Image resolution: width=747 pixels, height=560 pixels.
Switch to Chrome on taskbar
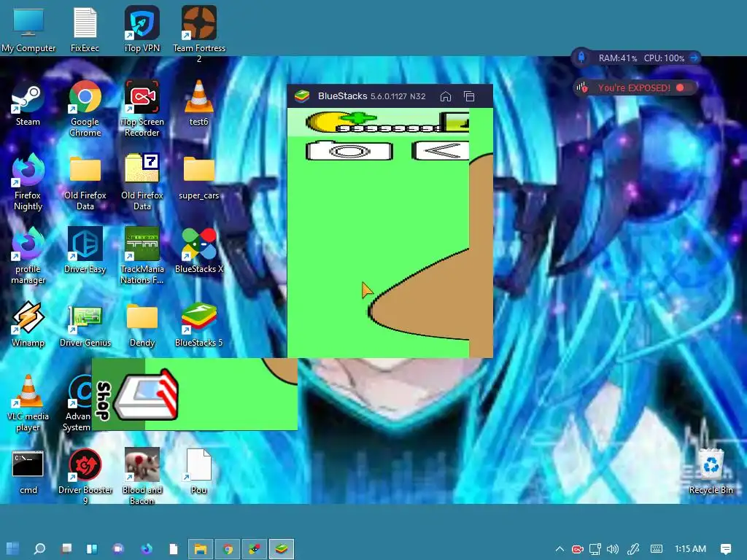click(228, 549)
